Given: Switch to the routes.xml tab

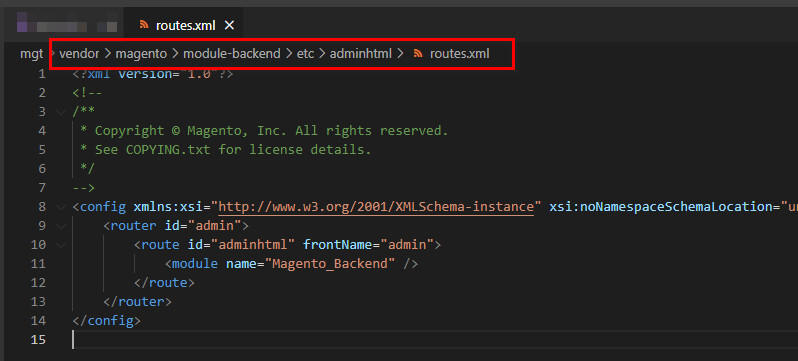Looking at the screenshot, I should coord(184,25).
